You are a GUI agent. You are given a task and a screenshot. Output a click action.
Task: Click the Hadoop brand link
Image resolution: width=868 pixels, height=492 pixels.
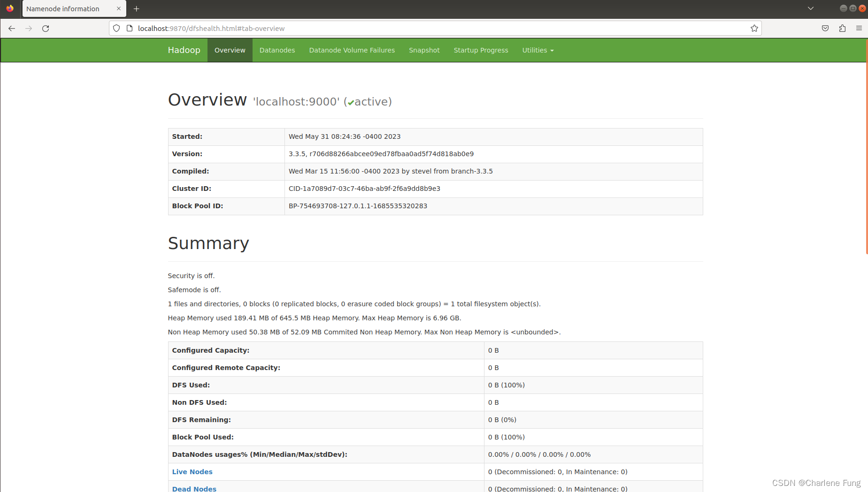coord(184,50)
